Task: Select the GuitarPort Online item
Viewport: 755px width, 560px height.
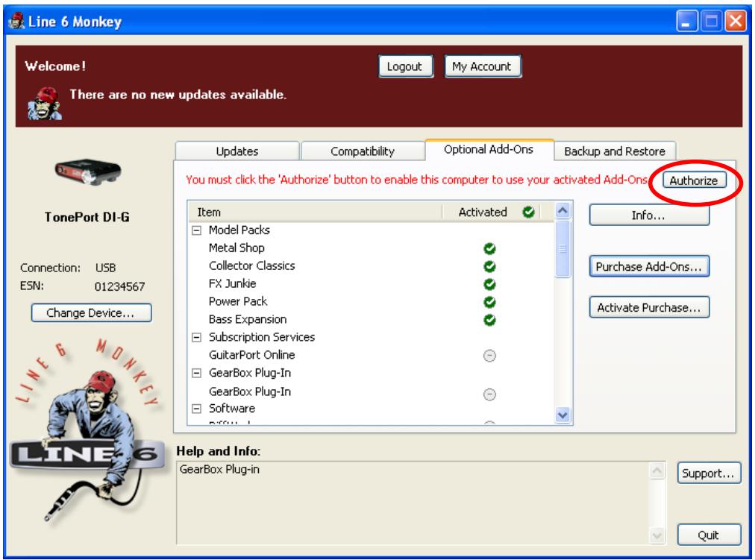Action: 252,355
